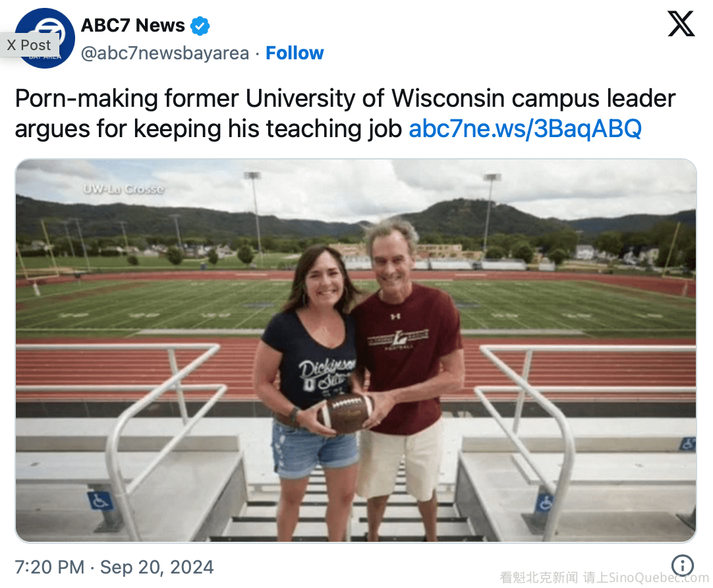
Task: Click the X logo in the top right
Action: point(681,24)
